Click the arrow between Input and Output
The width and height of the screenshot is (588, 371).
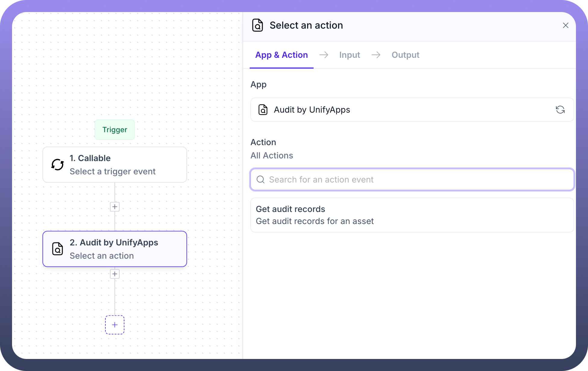pyautogui.click(x=376, y=55)
